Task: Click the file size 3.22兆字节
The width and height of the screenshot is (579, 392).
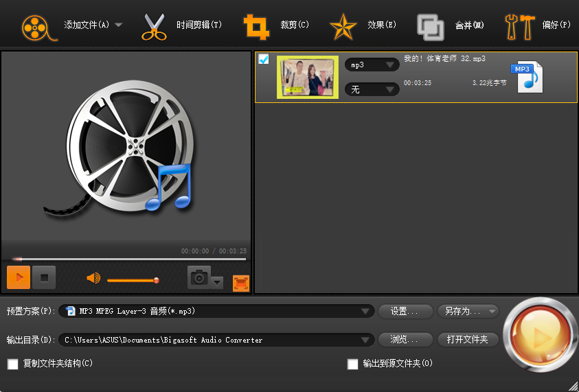Action: pos(489,83)
